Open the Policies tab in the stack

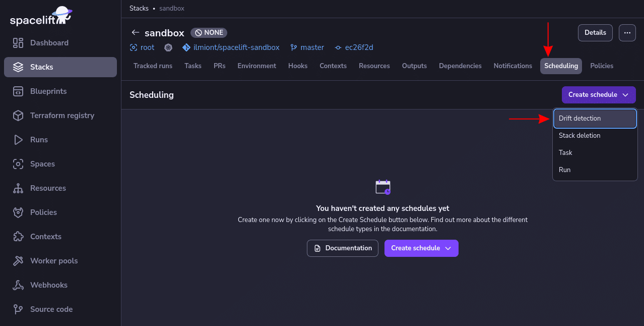click(602, 66)
